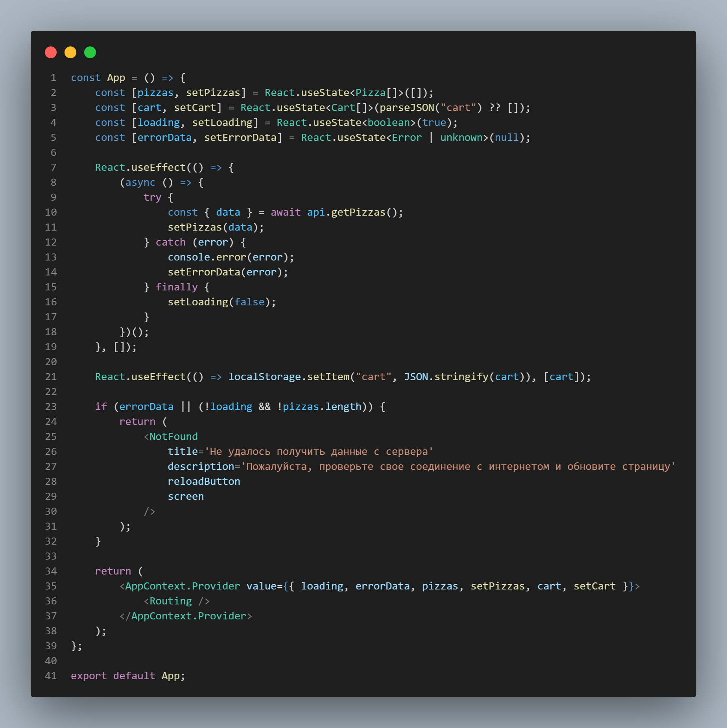The image size is (727, 728).
Task: Click the red close dot
Action: [51, 52]
